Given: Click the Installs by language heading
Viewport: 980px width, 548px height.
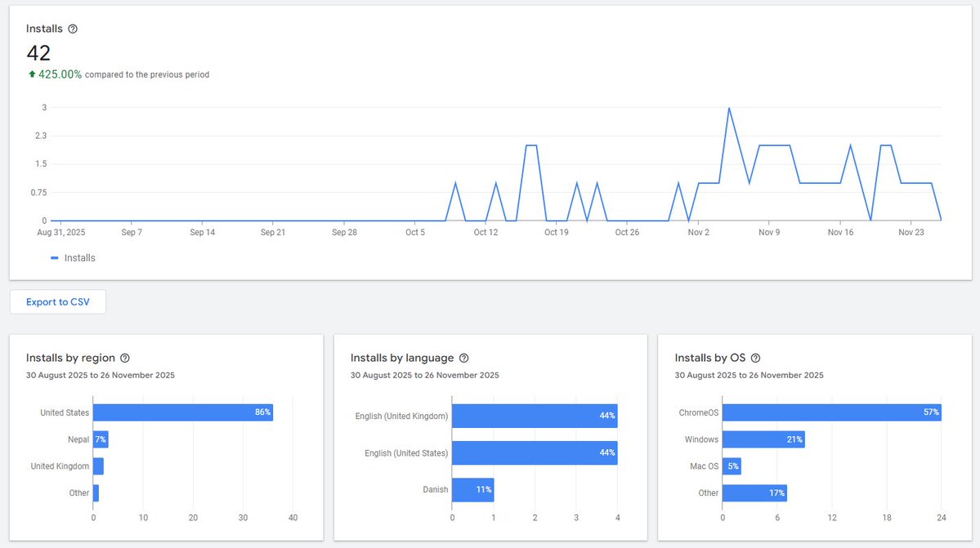Looking at the screenshot, I should tap(402, 358).
